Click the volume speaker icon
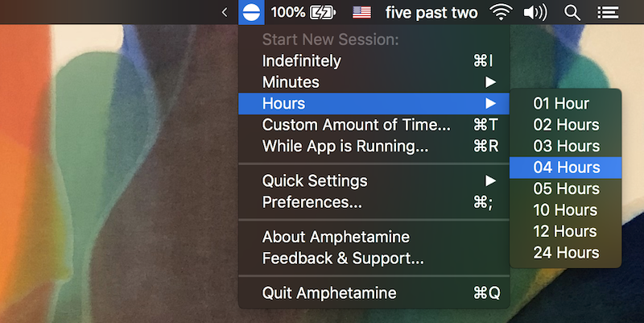The height and width of the screenshot is (323, 644). [x=535, y=12]
